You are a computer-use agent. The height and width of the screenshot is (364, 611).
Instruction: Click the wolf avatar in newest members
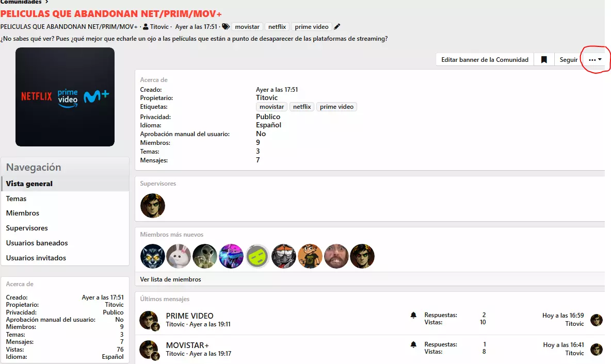click(x=153, y=256)
